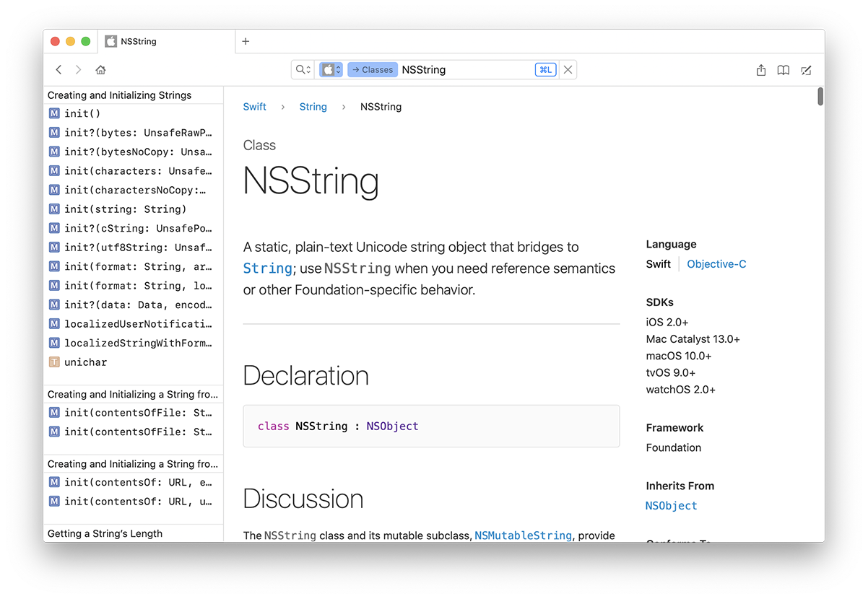Open NSObject under Inherits From
The width and height of the screenshot is (868, 599).
(672, 506)
